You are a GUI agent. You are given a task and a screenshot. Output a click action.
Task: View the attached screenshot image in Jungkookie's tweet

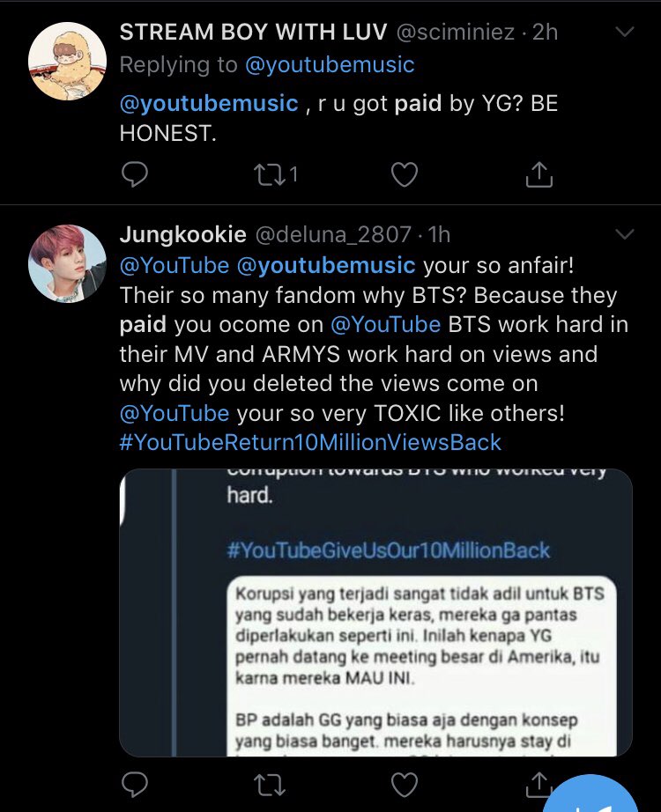pos(375,613)
